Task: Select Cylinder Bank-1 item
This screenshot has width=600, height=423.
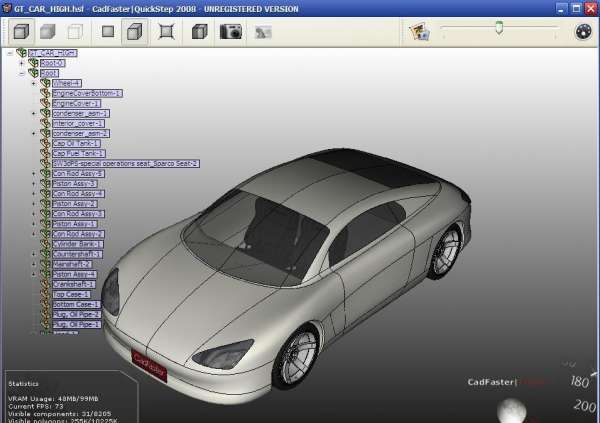Action: click(77, 244)
